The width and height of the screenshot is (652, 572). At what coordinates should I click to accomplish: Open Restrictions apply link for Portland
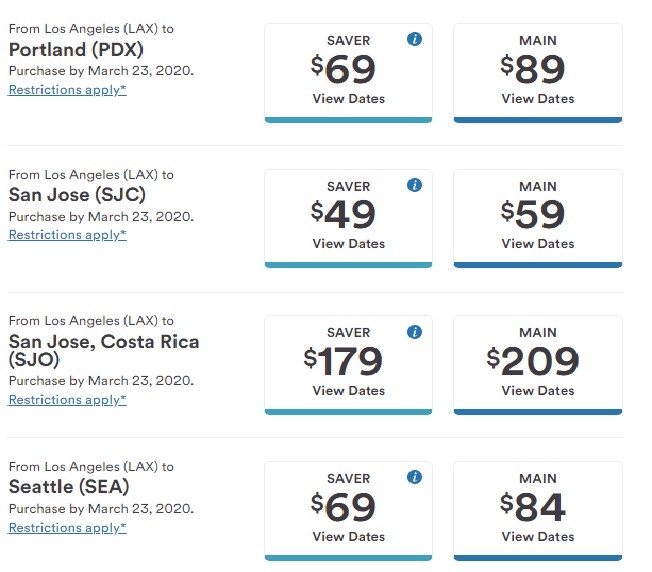(x=67, y=90)
